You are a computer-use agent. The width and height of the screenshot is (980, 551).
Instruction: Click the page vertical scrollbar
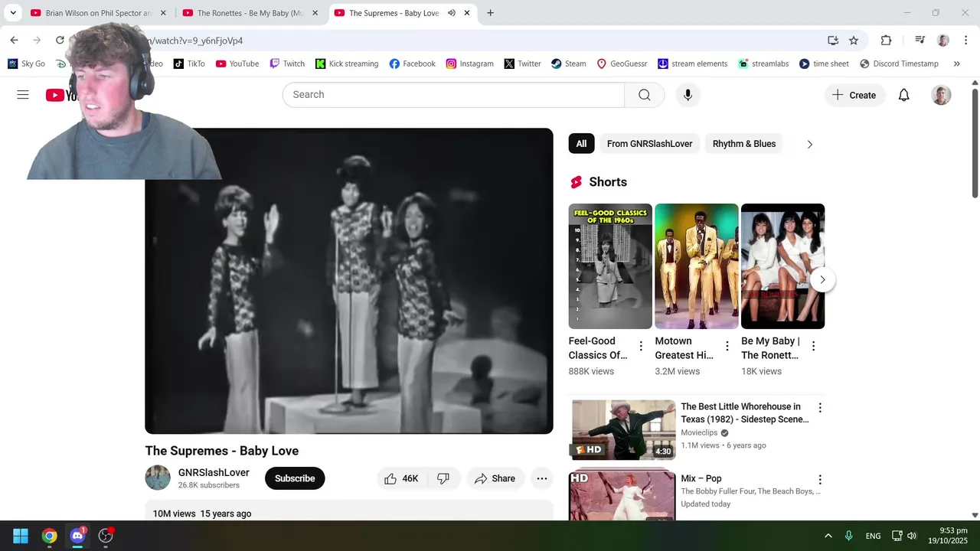(x=975, y=143)
